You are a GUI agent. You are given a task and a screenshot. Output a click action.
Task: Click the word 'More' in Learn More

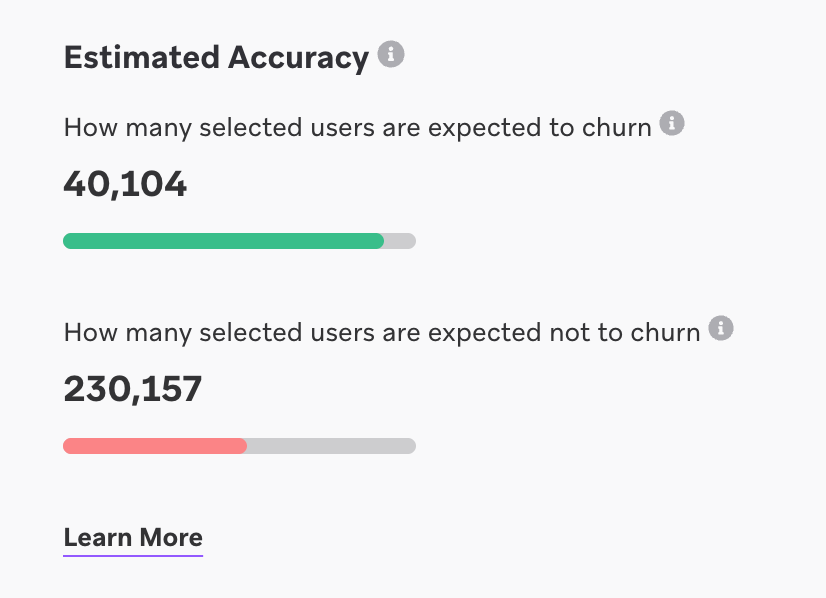pyautogui.click(x=171, y=537)
